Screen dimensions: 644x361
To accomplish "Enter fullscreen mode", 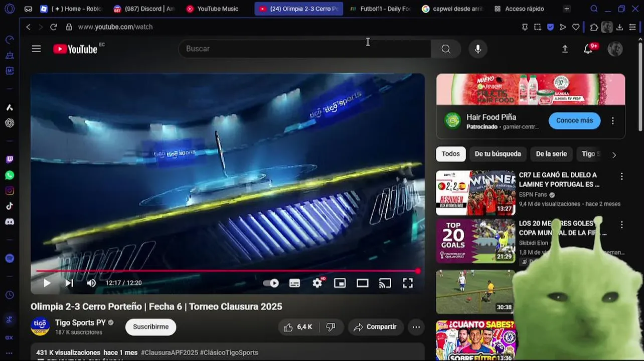I will click(408, 283).
